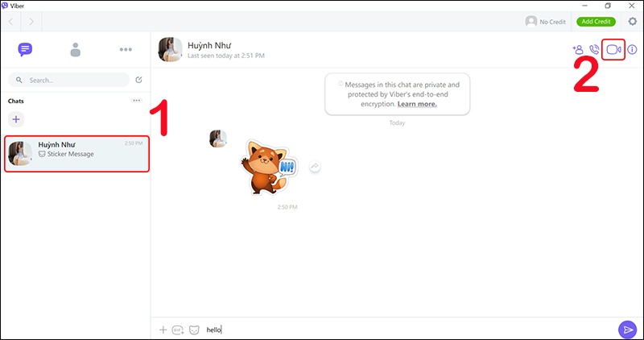Click the Sticker Message preview text
Image resolution: width=644 pixels, height=340 pixels.
click(71, 154)
